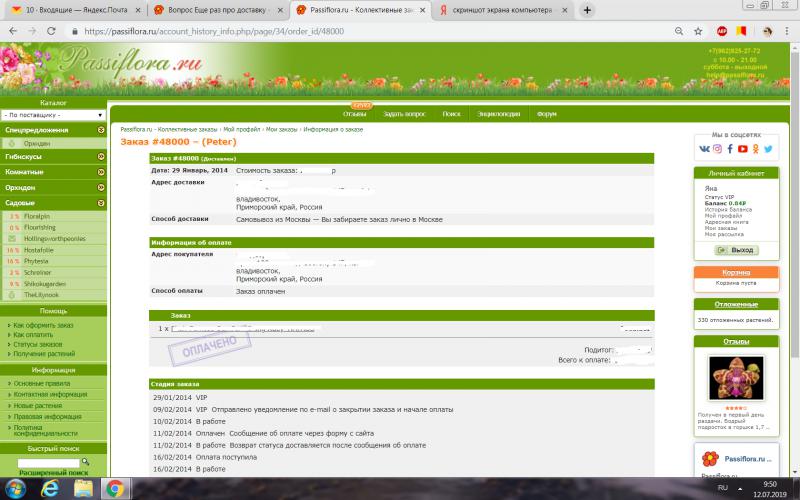Open the Twitter social icon
This screenshot has width=800, height=500.
pos(769,149)
